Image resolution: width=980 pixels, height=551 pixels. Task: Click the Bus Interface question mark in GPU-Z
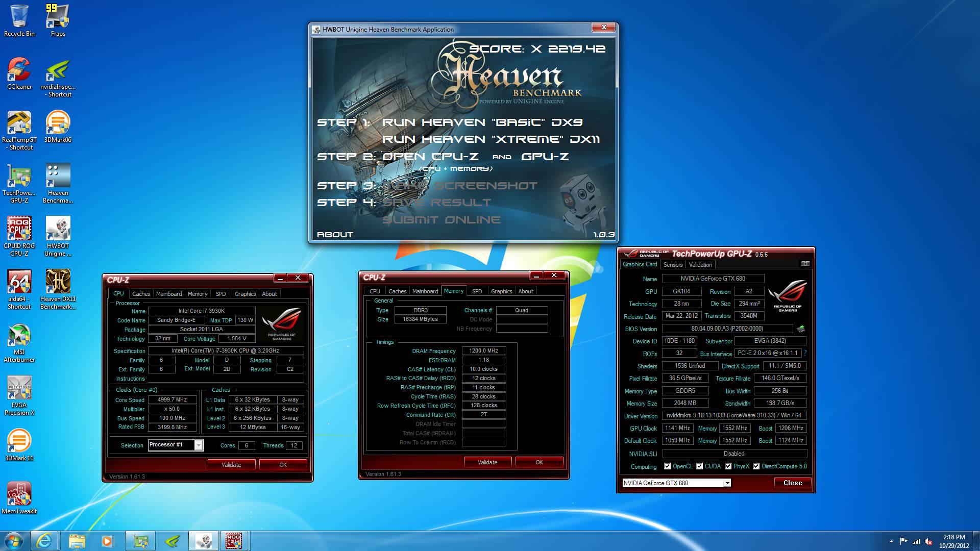click(805, 353)
